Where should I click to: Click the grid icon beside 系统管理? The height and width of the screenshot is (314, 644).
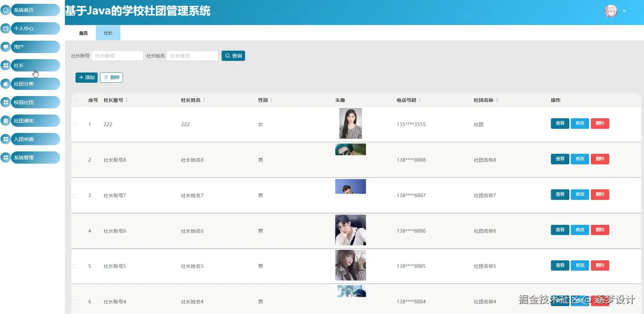click(6, 157)
